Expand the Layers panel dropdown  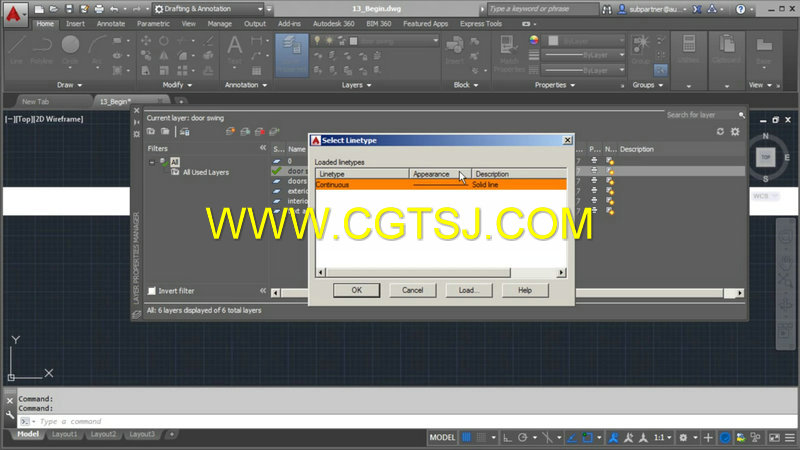click(357, 85)
